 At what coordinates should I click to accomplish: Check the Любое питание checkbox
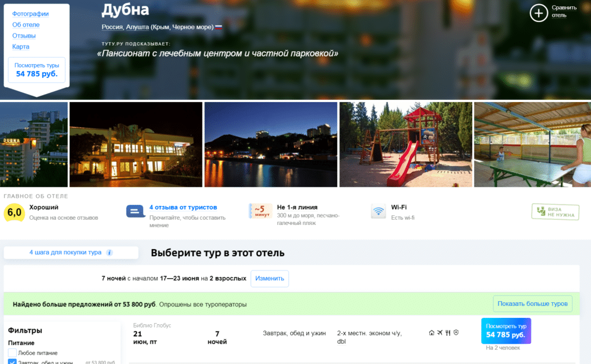pyautogui.click(x=12, y=353)
